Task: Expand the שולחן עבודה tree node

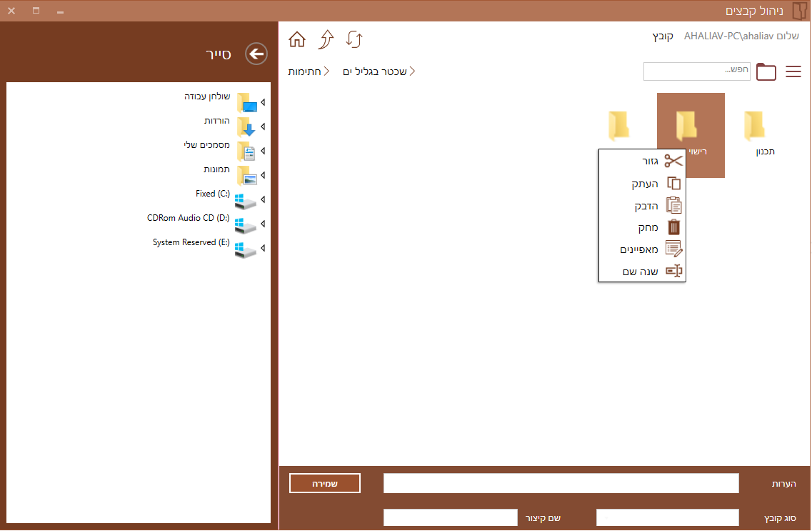Action: 263,103
